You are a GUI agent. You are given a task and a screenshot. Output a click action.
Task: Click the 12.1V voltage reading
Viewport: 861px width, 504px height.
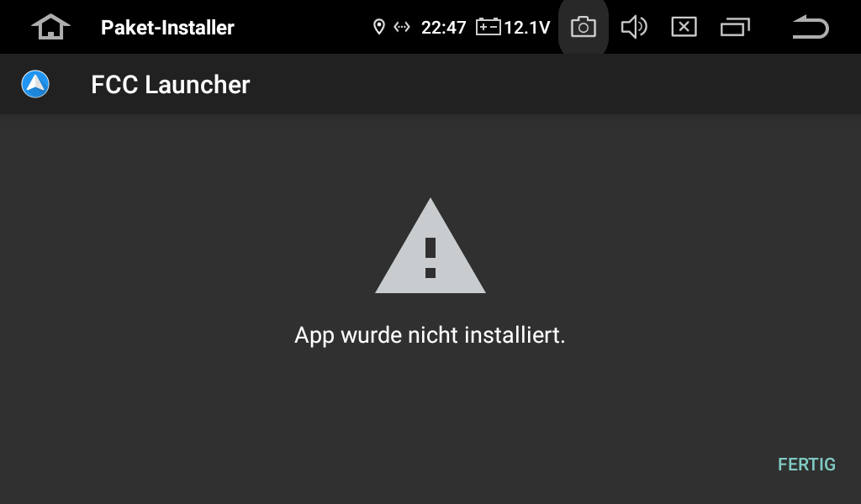526,28
